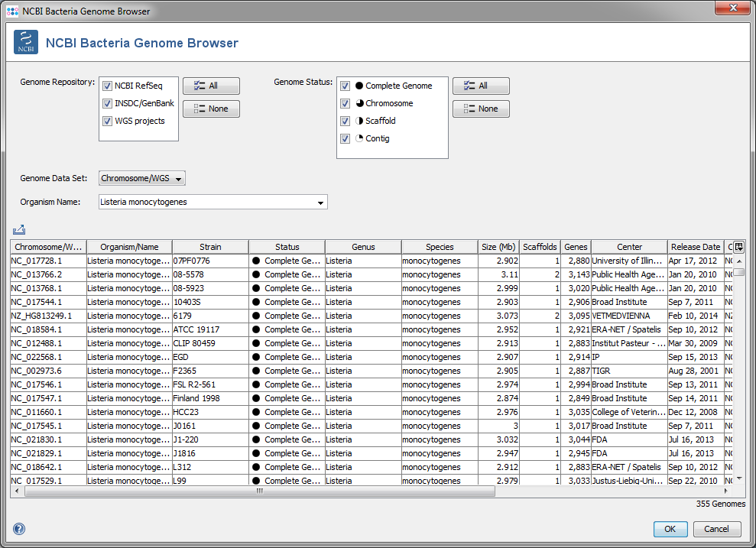Viewport: 756px width, 548px height.
Task: Toggle the NCBI RefSeq checkbox
Action: [108, 86]
